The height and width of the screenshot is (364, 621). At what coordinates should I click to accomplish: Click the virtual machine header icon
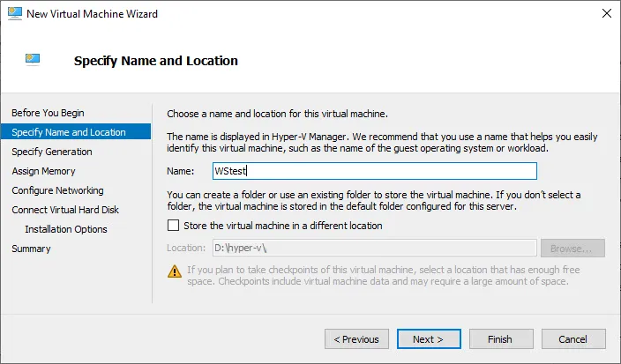(33, 61)
